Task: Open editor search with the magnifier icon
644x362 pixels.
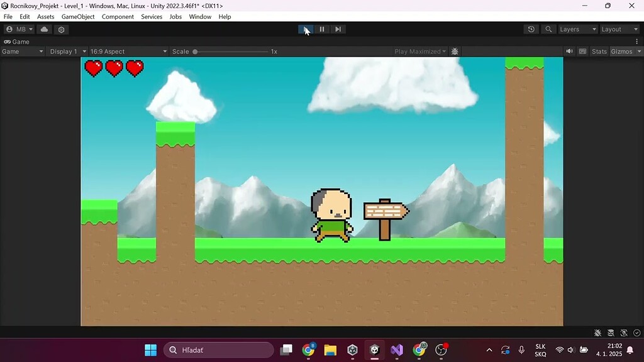Action: point(548,29)
